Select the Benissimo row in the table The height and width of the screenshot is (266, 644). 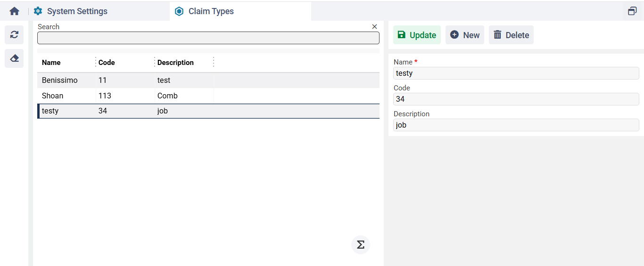click(x=60, y=81)
